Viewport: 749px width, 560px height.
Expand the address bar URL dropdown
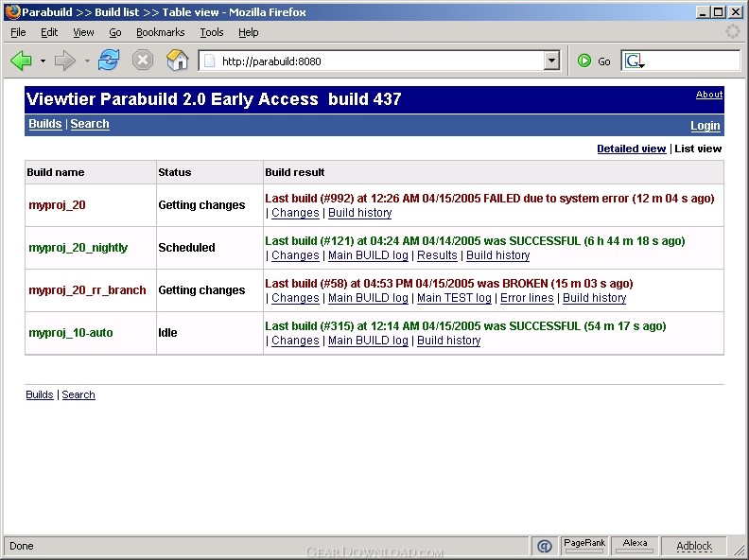coord(551,61)
